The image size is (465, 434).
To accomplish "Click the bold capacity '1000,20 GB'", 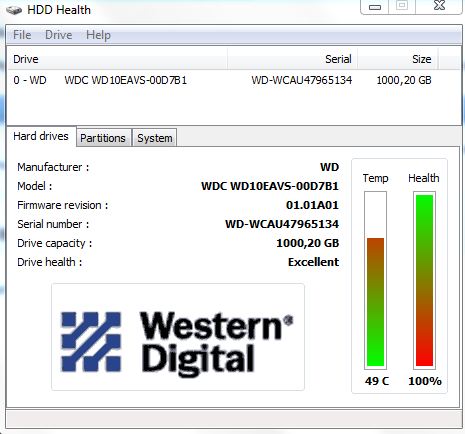I will coord(308,243).
